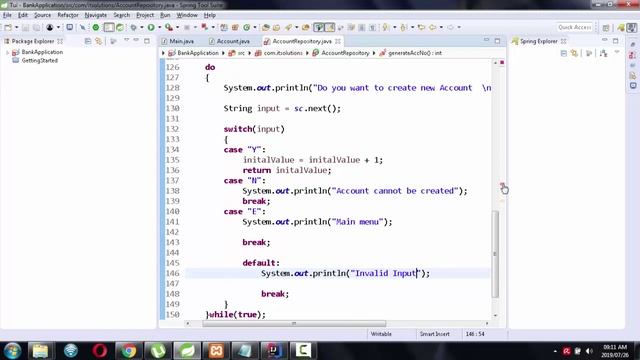Open the Refactor menu
The image size is (640, 360).
pos(68,15)
